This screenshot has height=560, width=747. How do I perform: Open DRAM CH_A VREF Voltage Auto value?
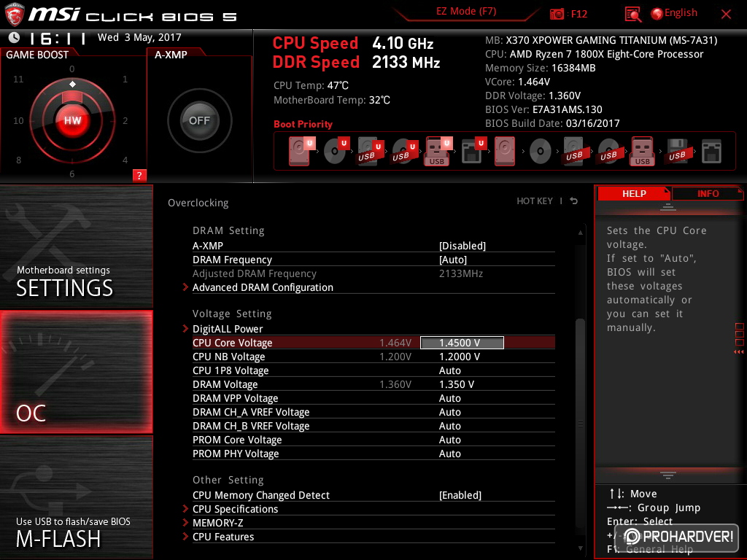[x=449, y=412]
